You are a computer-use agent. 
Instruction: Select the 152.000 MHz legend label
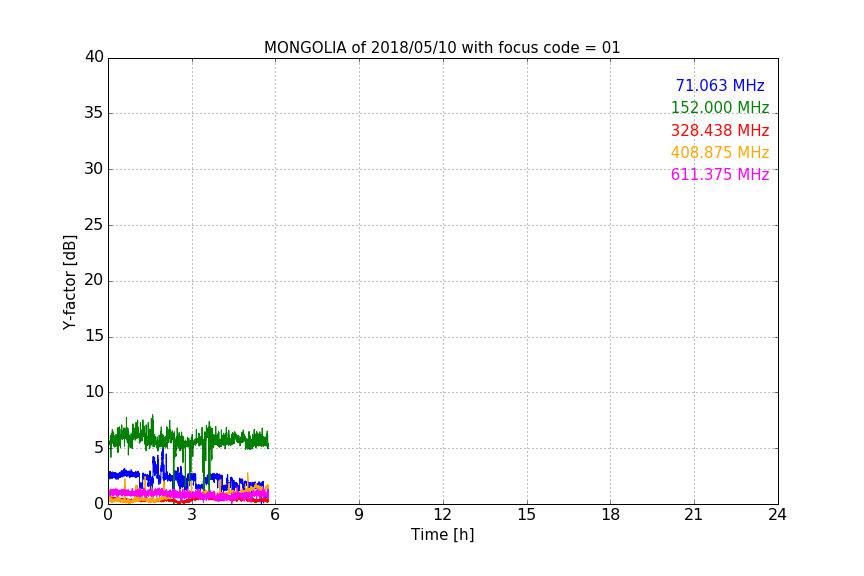(x=720, y=107)
